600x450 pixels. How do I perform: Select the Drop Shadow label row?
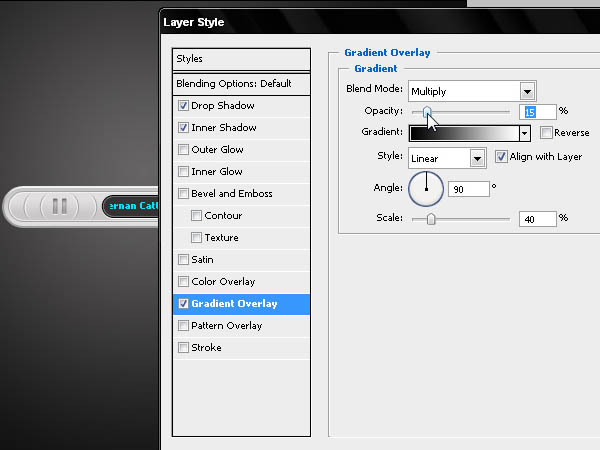pos(241,106)
